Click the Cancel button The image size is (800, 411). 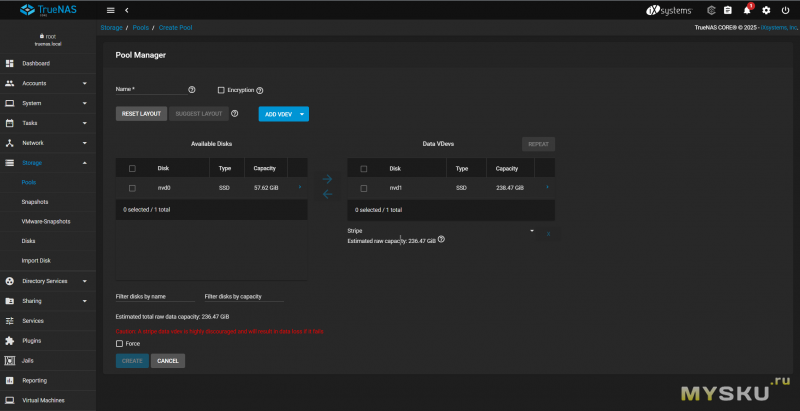pos(168,361)
